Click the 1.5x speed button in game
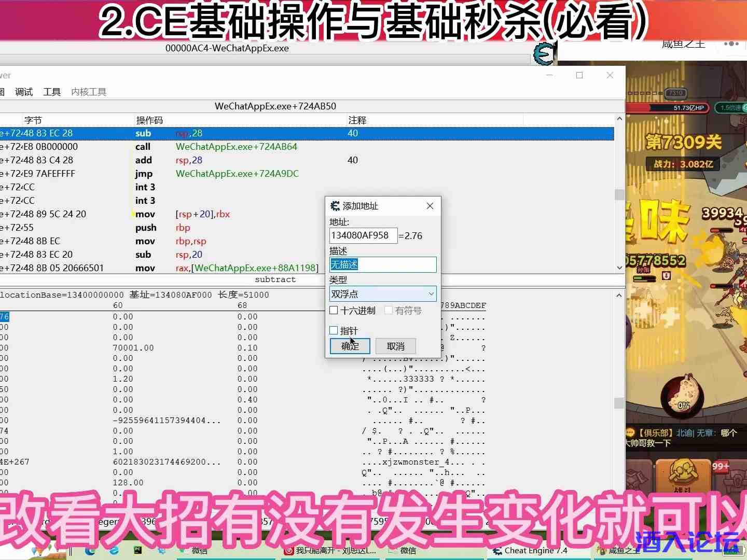This screenshot has width=747, height=560. pyautogui.click(x=730, y=107)
